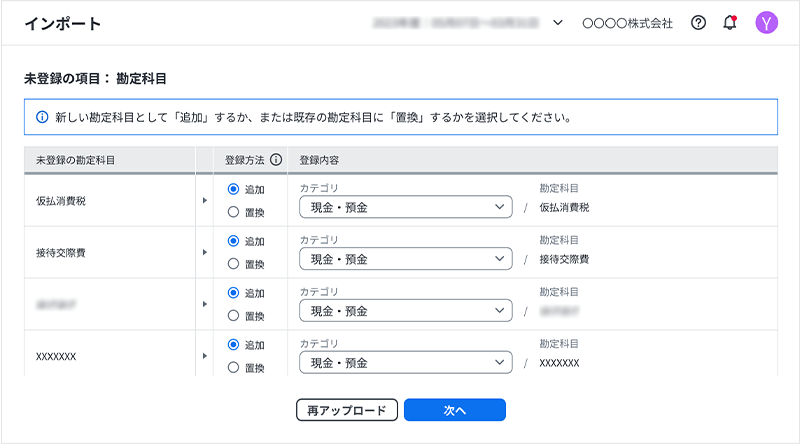The width and height of the screenshot is (800, 444).
Task: Click the arrow icon in 仮払消費税 row
Action: tap(204, 200)
